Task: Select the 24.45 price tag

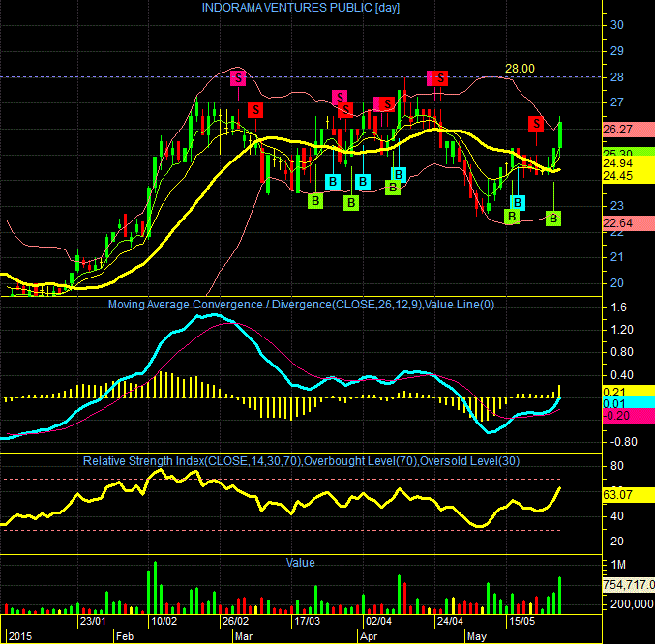Action: coord(629,176)
